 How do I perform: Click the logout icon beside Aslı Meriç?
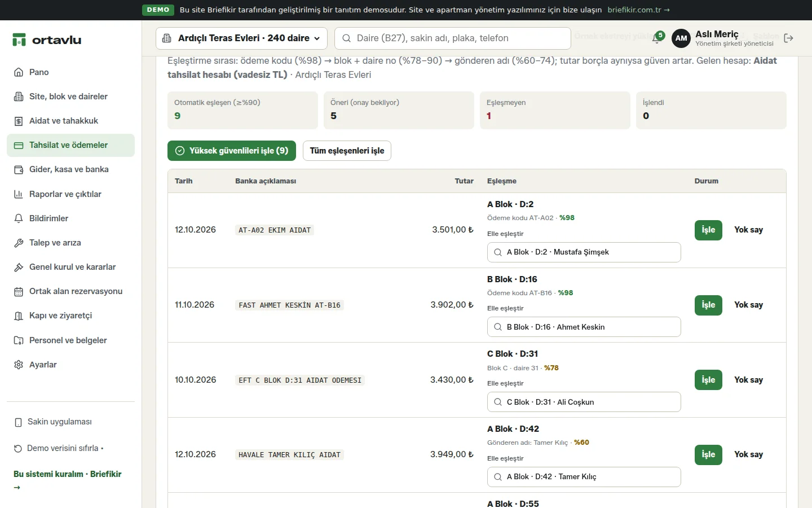788,38
